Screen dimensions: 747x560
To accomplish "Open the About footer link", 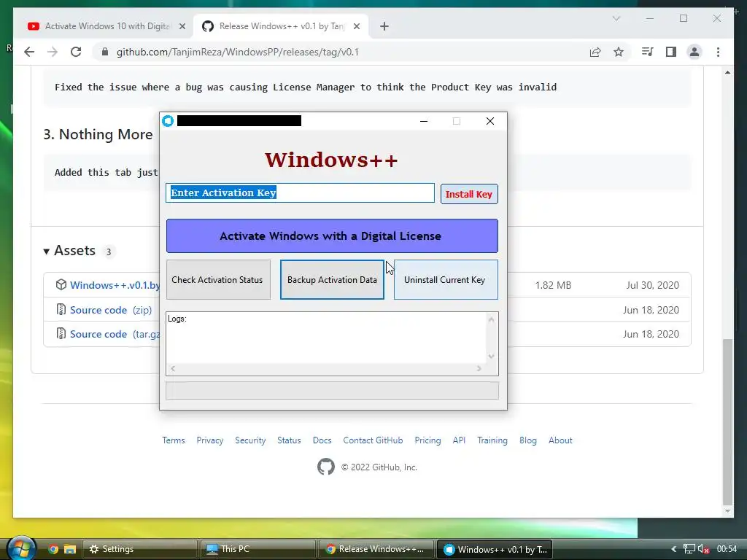I will coord(560,440).
